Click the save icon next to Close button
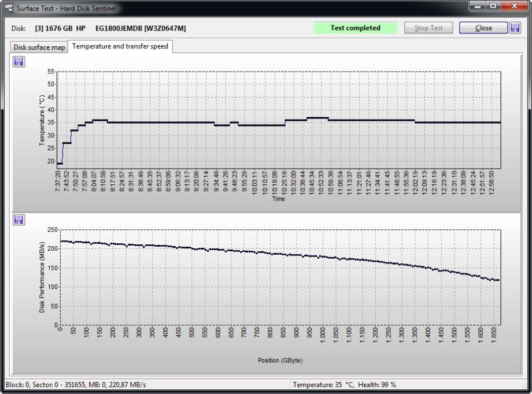The height and width of the screenshot is (394, 532). pos(515,28)
